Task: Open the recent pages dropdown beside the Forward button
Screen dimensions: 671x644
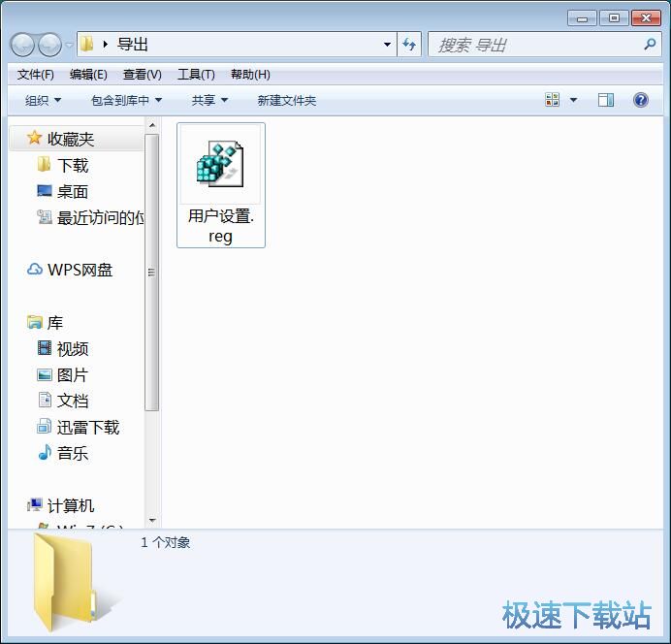Action: point(69,45)
